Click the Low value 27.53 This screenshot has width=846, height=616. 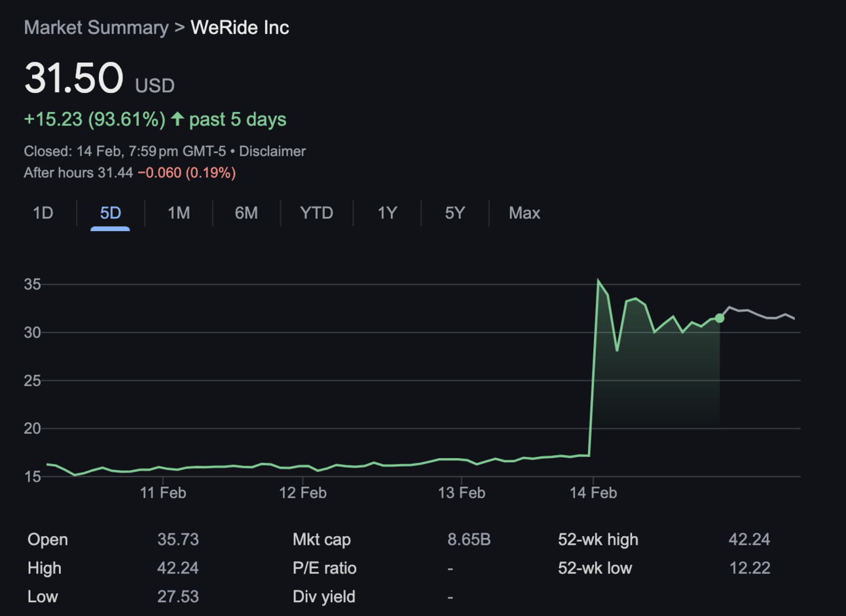178,597
